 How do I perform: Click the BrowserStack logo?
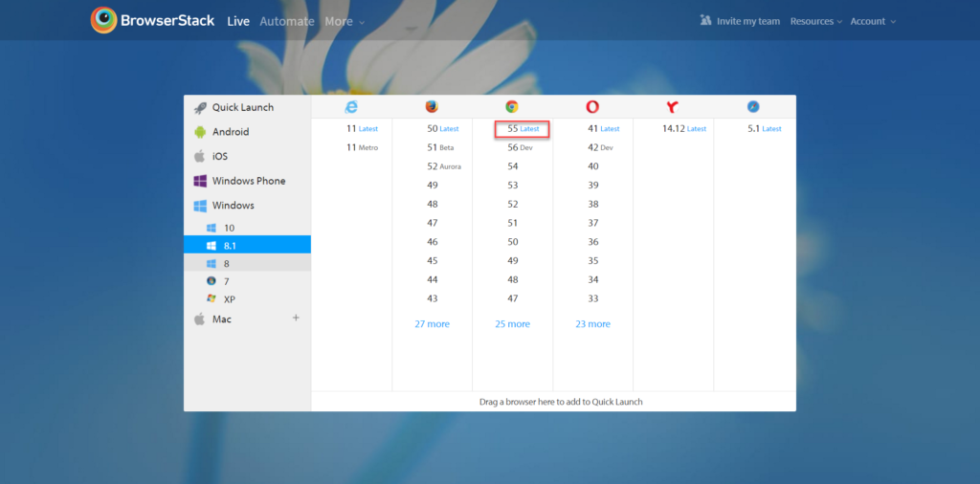[152, 21]
